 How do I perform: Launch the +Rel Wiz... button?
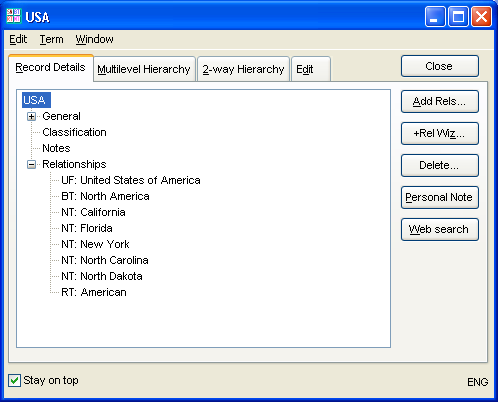coord(440,133)
